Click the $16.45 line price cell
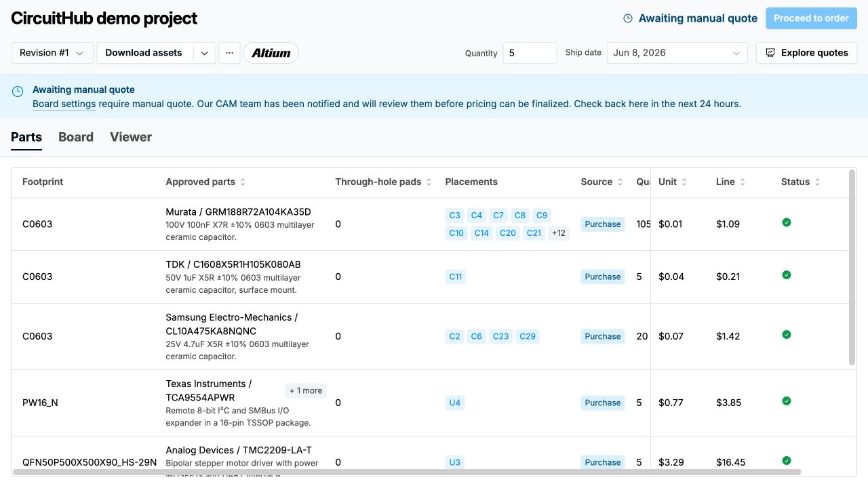Screen dimensions: 868x488 click(x=730, y=462)
